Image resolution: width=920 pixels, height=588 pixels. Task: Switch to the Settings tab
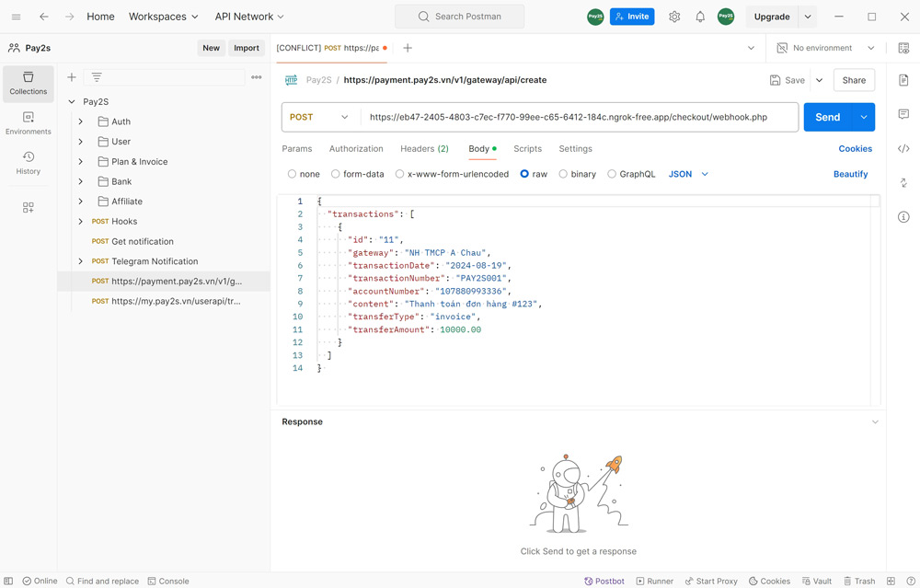point(575,149)
